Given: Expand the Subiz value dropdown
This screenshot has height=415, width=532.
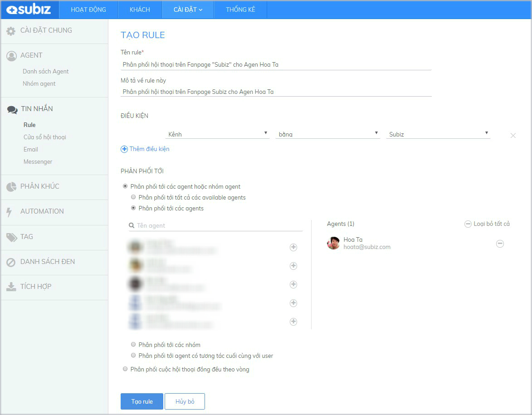Looking at the screenshot, I should point(438,133).
